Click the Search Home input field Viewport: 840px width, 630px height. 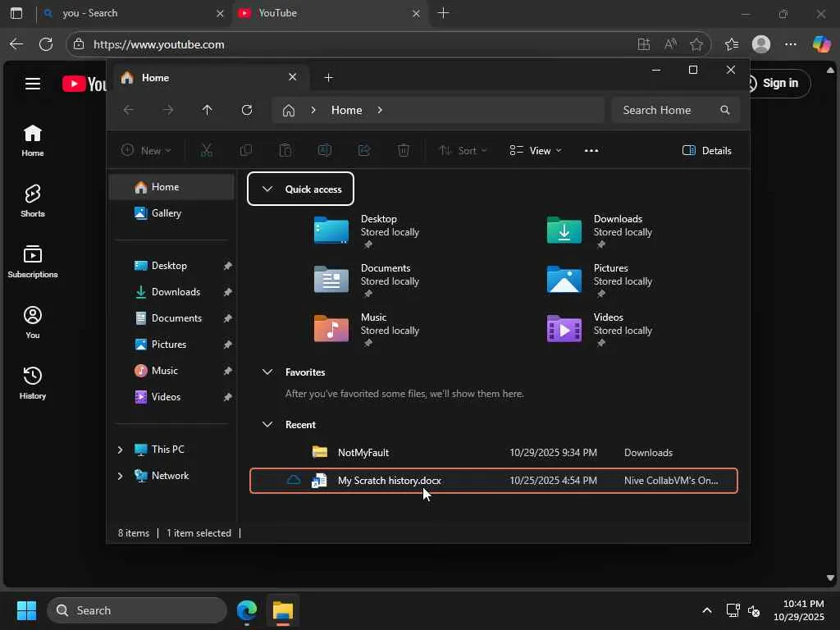664,110
